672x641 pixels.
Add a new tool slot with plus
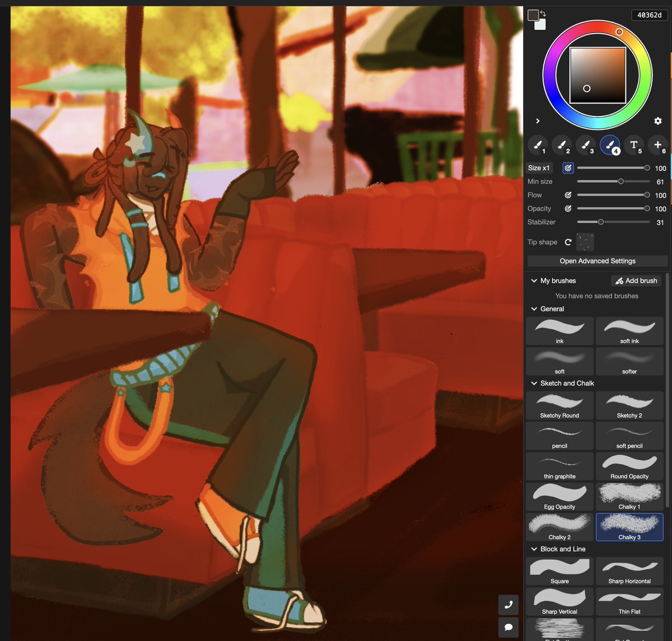click(x=658, y=146)
